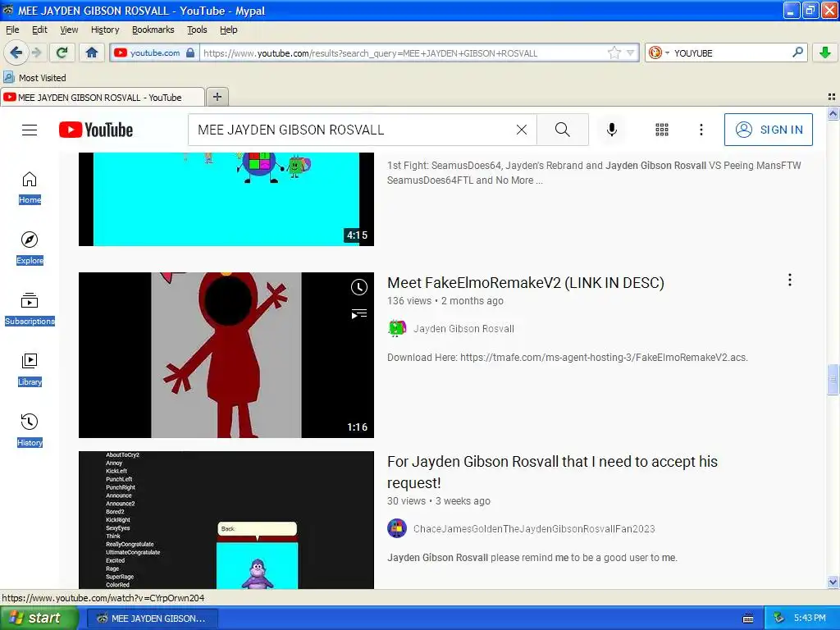Open the cyan 4:15 video thumbnail
Viewport: 840px width, 630px height.
click(226, 199)
